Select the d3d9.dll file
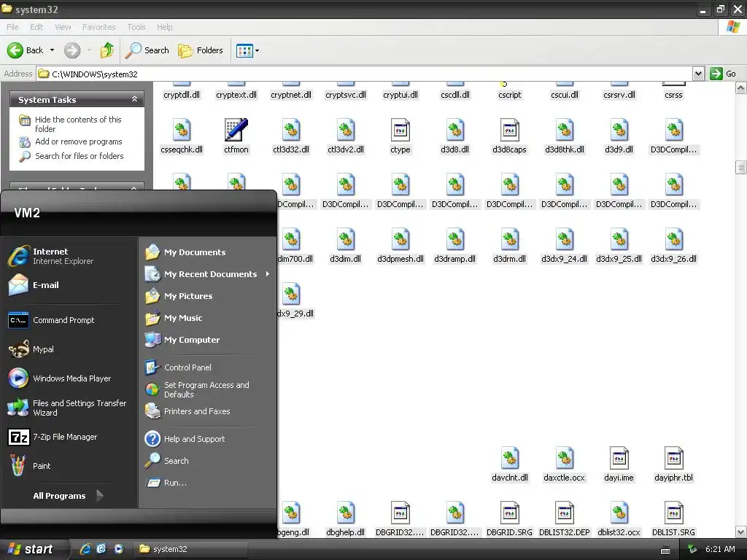Screen dimensions: 747x560 point(619,136)
